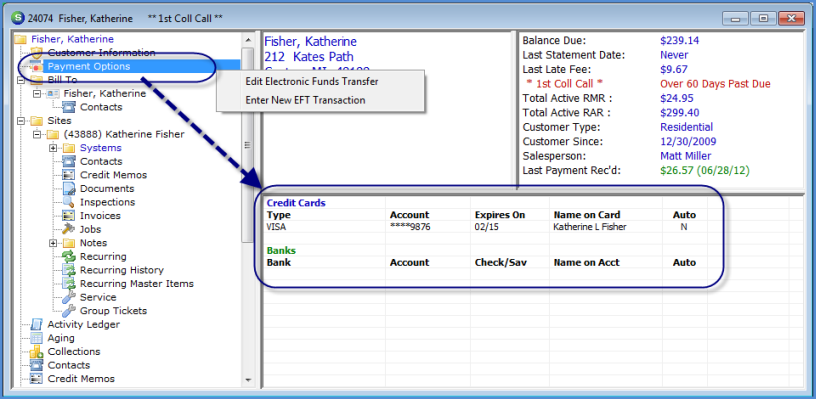816x399 pixels.
Task: Click the site Contacts phone icon
Action: pyautogui.click(x=69, y=161)
